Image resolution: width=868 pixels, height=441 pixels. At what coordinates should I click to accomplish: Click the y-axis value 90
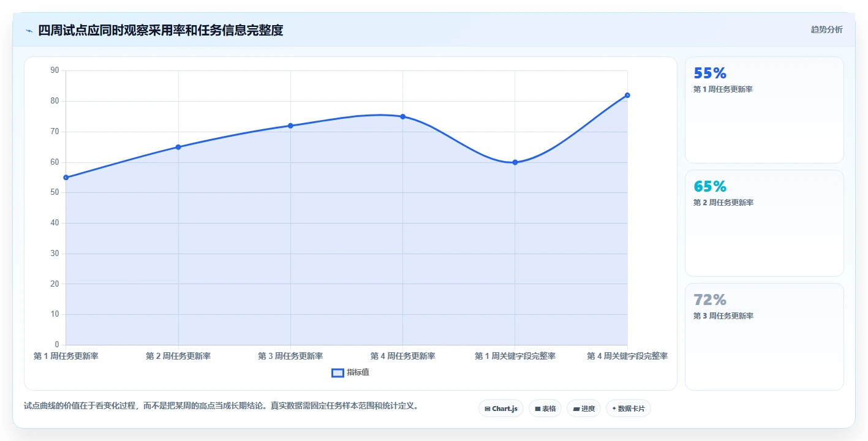[x=55, y=70]
